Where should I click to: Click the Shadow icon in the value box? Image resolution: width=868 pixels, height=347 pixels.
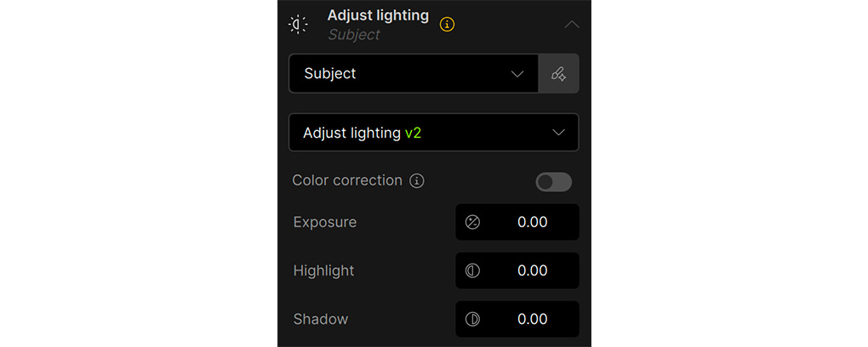click(473, 320)
